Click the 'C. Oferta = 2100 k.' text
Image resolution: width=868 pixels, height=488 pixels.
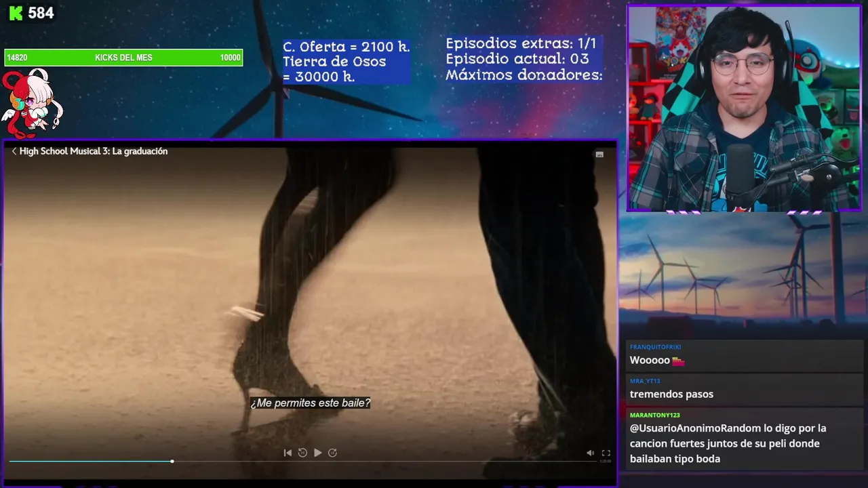pos(346,47)
